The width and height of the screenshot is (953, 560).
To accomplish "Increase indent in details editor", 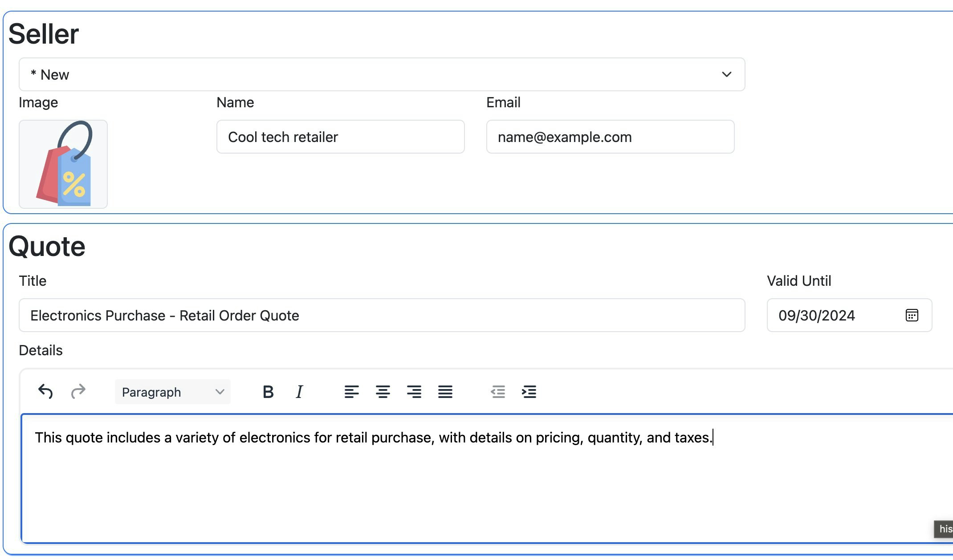I will [529, 392].
